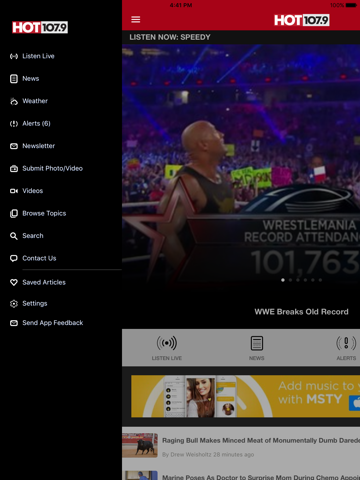The width and height of the screenshot is (360, 480).
Task: Tap the News quick-access button
Action: (257, 348)
